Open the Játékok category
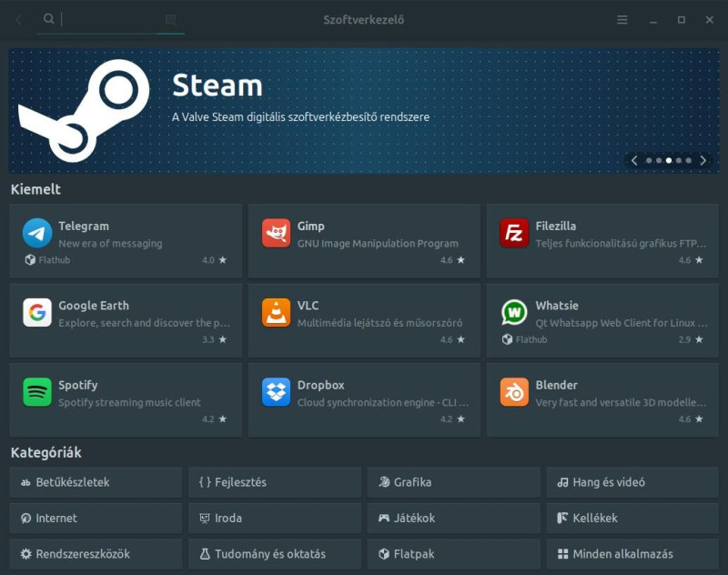728x575 pixels. 453,518
